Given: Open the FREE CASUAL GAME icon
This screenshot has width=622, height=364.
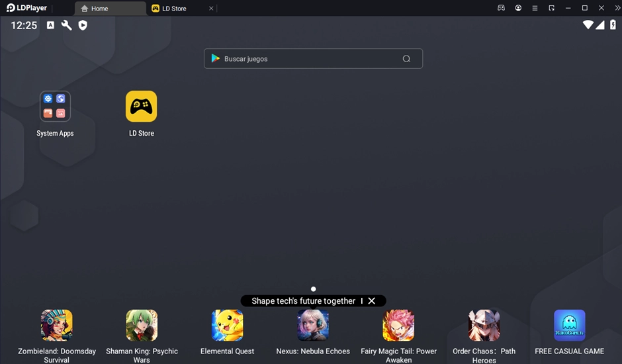Looking at the screenshot, I should coord(570,325).
